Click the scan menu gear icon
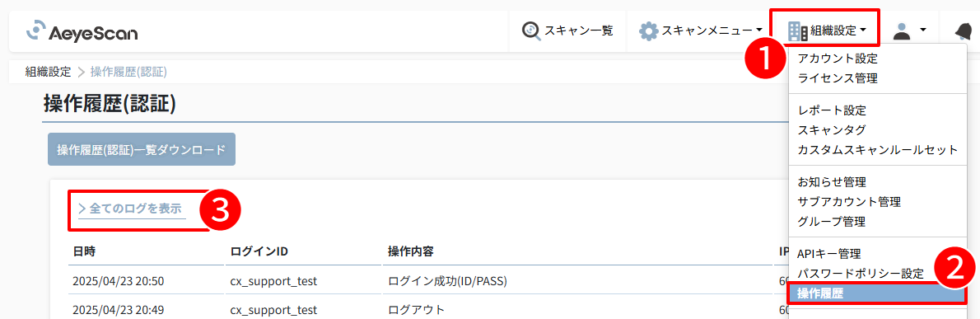Viewport: 980px width, 319px height. [649, 30]
